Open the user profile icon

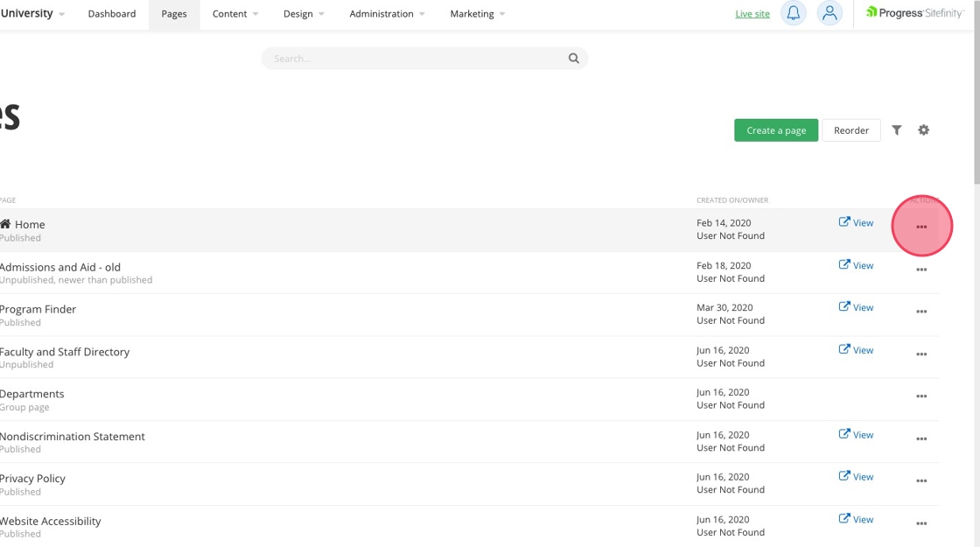tap(829, 13)
